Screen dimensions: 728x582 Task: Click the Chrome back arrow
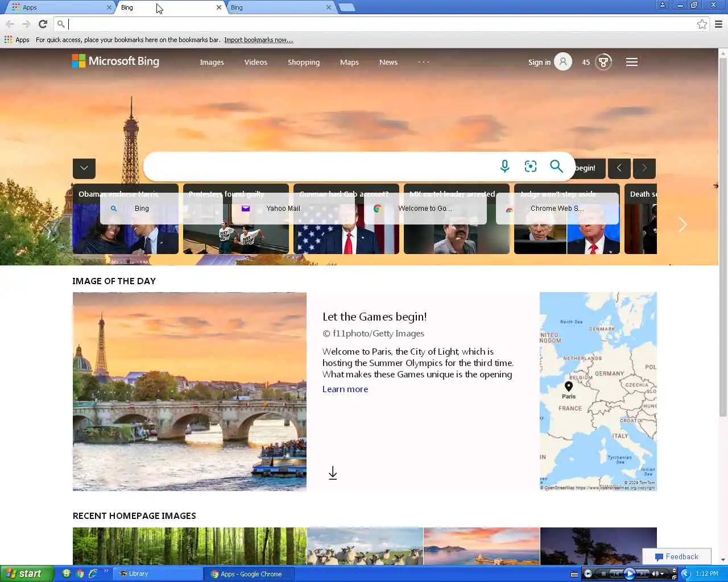click(10, 24)
